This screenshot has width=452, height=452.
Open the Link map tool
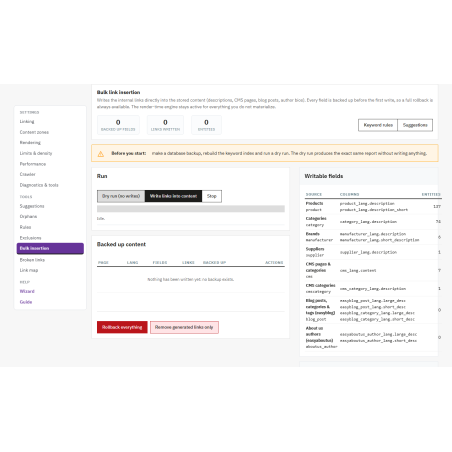coord(29,270)
